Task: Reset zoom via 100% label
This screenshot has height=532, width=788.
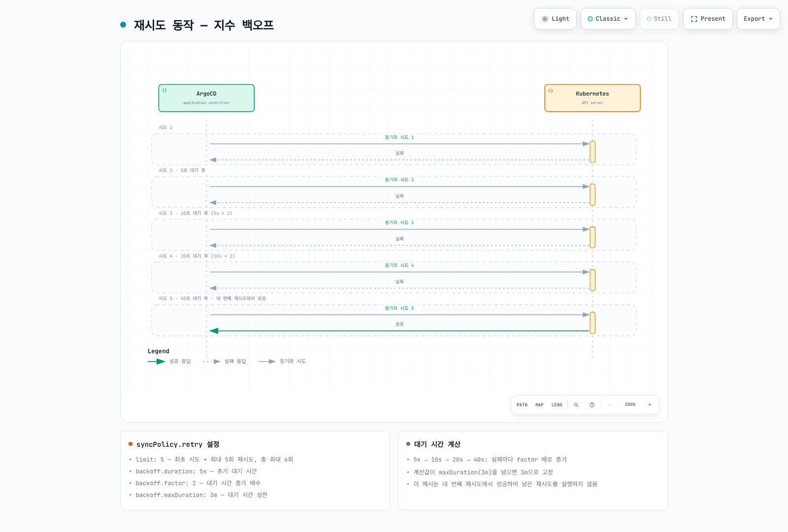Action: (x=630, y=405)
